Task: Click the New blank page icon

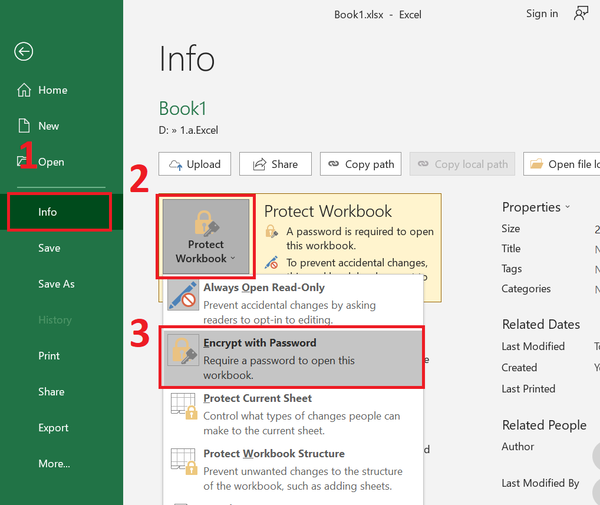Action: pos(24,125)
